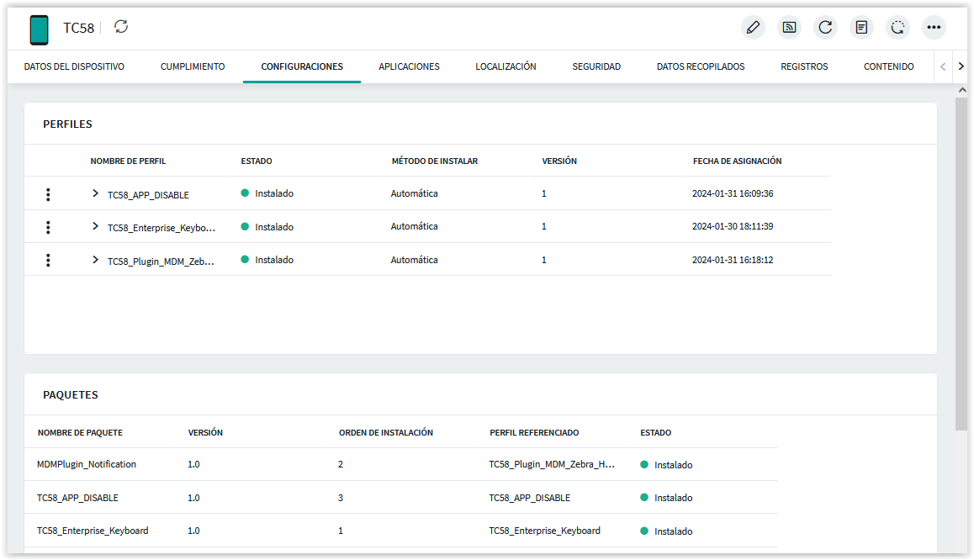Switch to the APLICACIONES tab
Screen dimensions: 974x560
pos(409,66)
